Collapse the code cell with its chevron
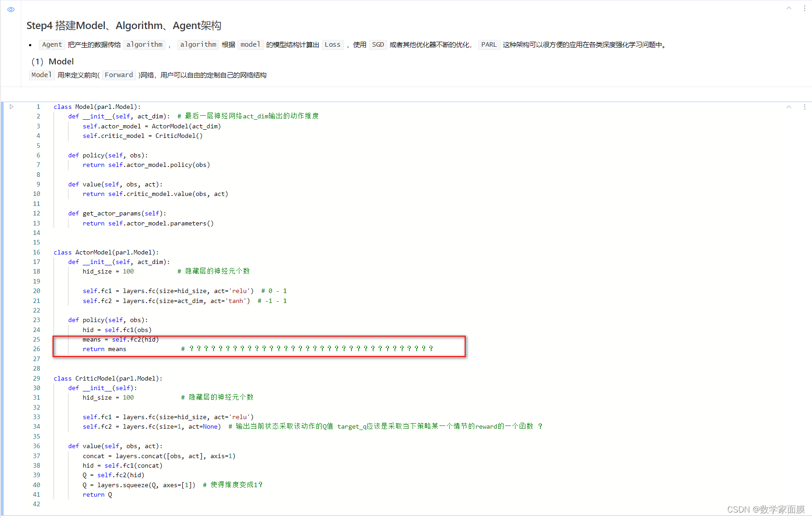This screenshot has width=812, height=518. (789, 107)
